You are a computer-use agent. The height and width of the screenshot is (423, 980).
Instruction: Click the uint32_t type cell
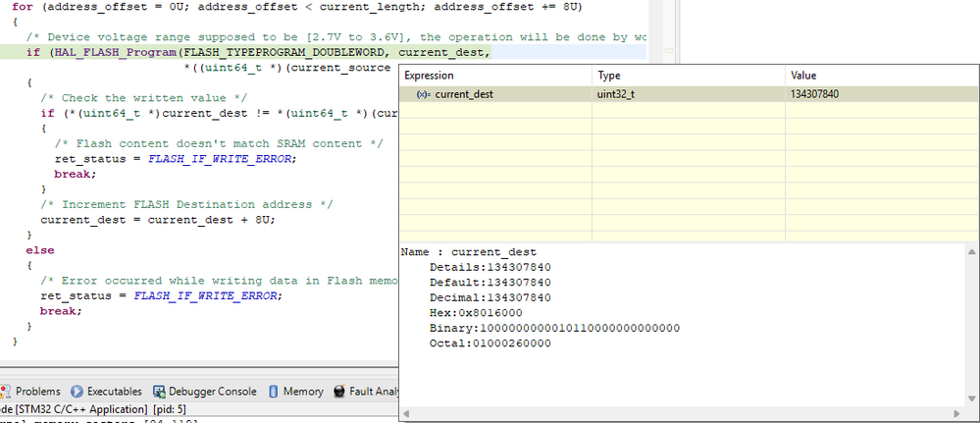click(688, 94)
